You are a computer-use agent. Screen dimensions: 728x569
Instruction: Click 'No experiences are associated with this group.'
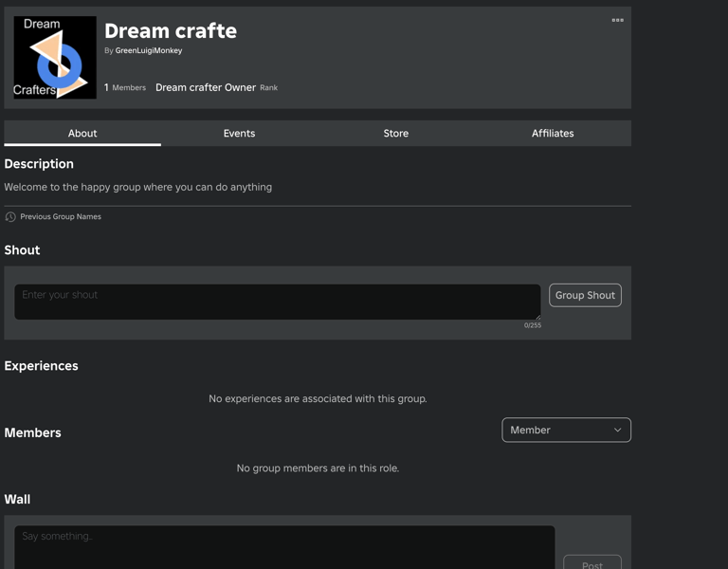pos(318,398)
